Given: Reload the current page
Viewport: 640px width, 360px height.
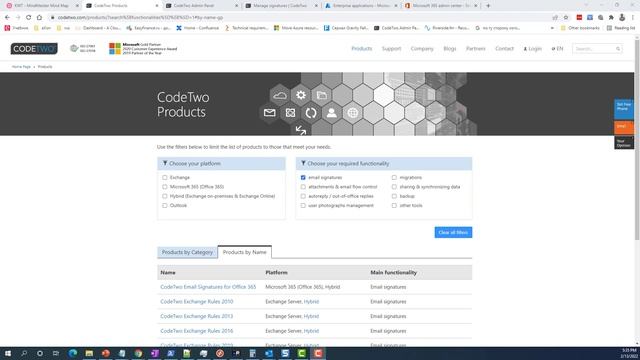Looking at the screenshot, I should pyautogui.click(x=29, y=18).
